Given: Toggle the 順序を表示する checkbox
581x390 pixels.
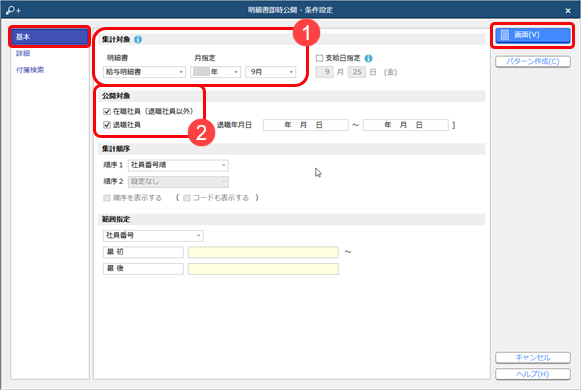Looking at the screenshot, I should click(x=107, y=198).
